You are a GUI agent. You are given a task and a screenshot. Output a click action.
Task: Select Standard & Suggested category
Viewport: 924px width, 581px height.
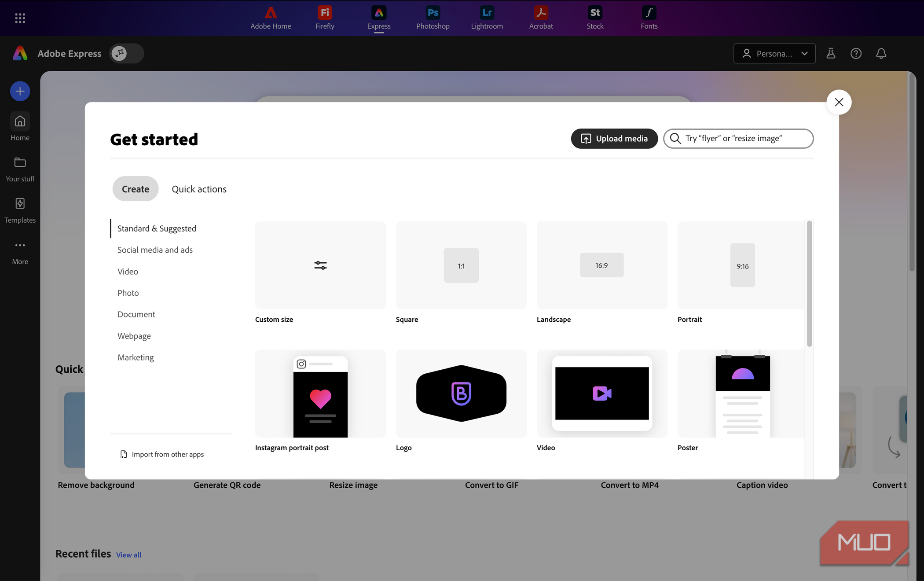coord(157,228)
